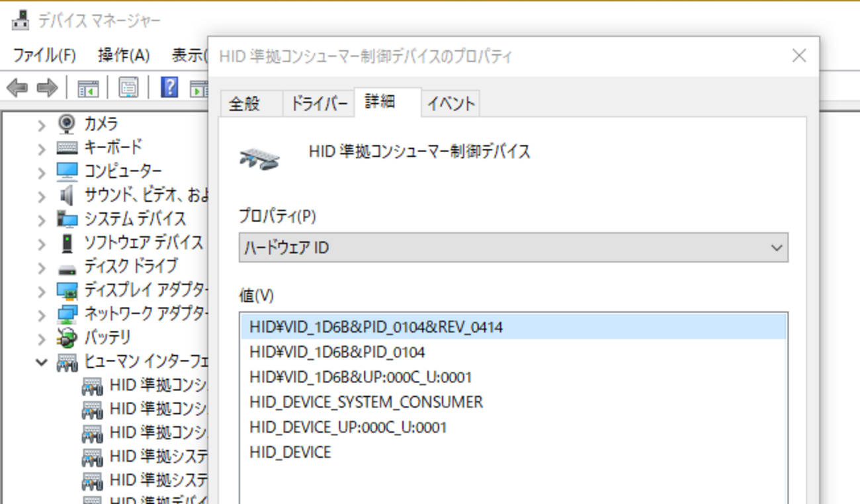Close the HID properties dialog
860x504 pixels.
tap(799, 56)
